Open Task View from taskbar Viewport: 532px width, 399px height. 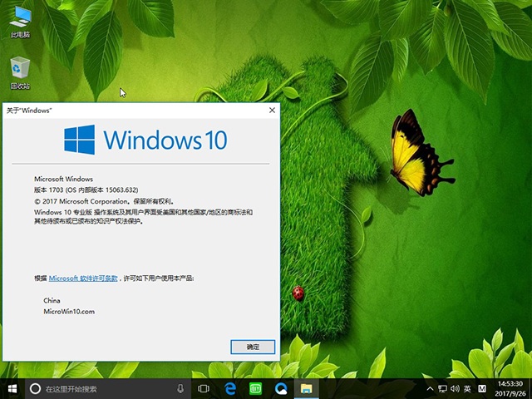click(x=204, y=389)
